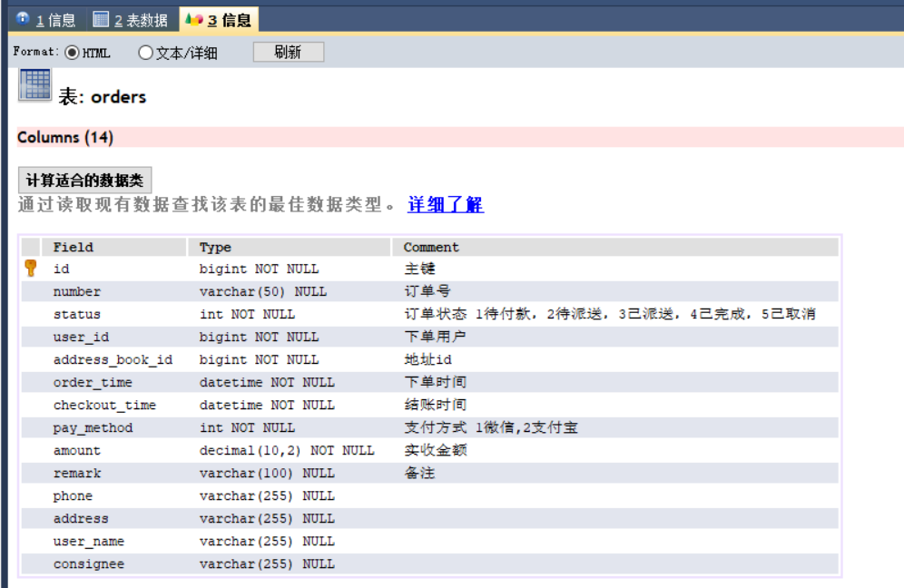The height and width of the screenshot is (588, 904).
Task: Click the orders table icon
Action: (35, 84)
